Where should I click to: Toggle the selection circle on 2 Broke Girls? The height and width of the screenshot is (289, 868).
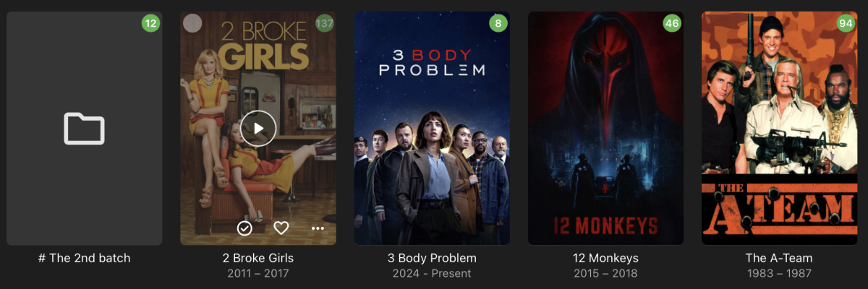[192, 23]
